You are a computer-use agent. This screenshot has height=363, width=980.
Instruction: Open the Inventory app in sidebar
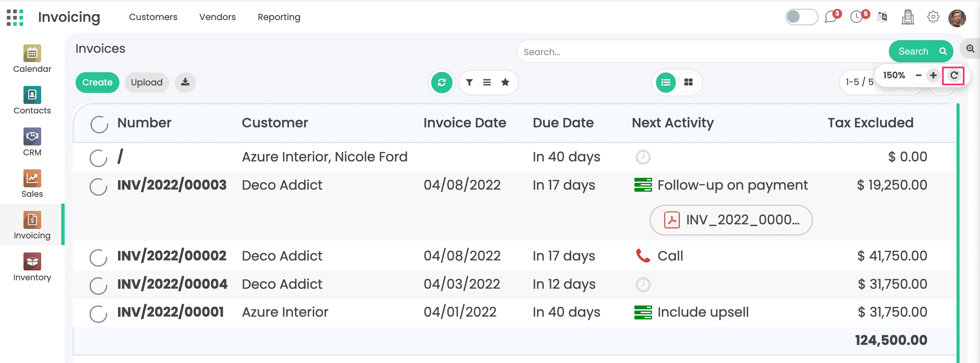tap(32, 267)
